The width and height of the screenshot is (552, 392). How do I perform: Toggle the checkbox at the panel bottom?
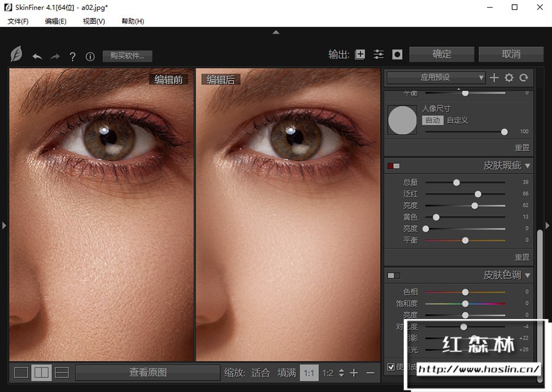coord(391,367)
